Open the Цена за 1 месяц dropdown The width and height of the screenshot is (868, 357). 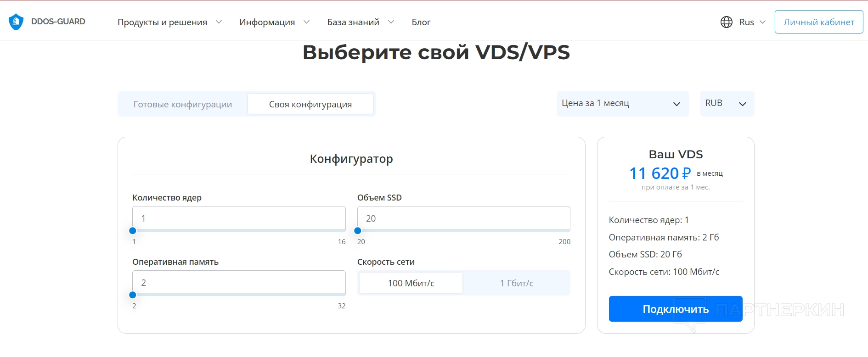622,104
